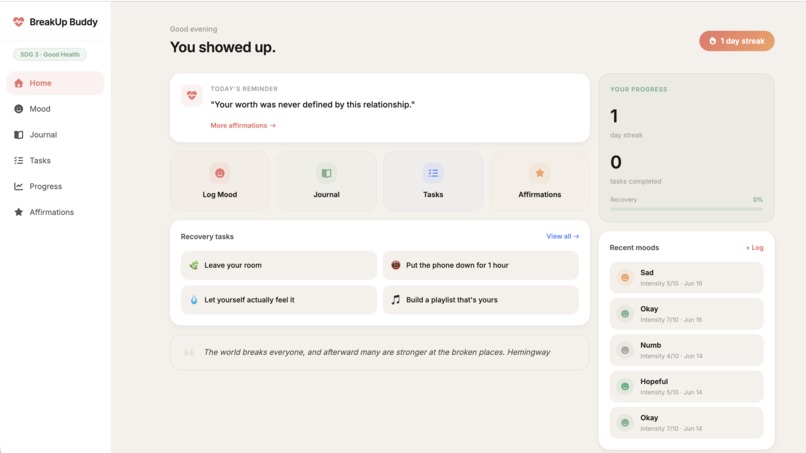Click + Log in Recent moods

(x=755, y=248)
